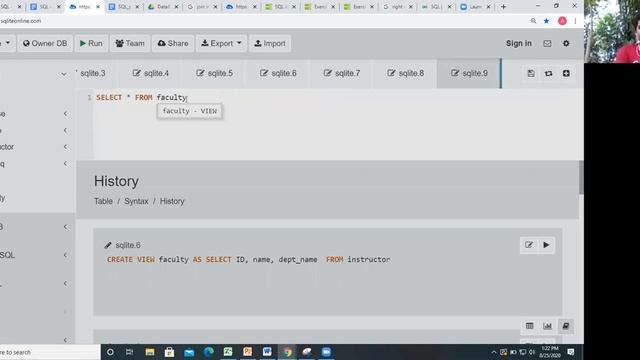Click the pencil icon beside sqlite.6
Image resolution: width=640 pixels, height=360 pixels.
point(108,245)
